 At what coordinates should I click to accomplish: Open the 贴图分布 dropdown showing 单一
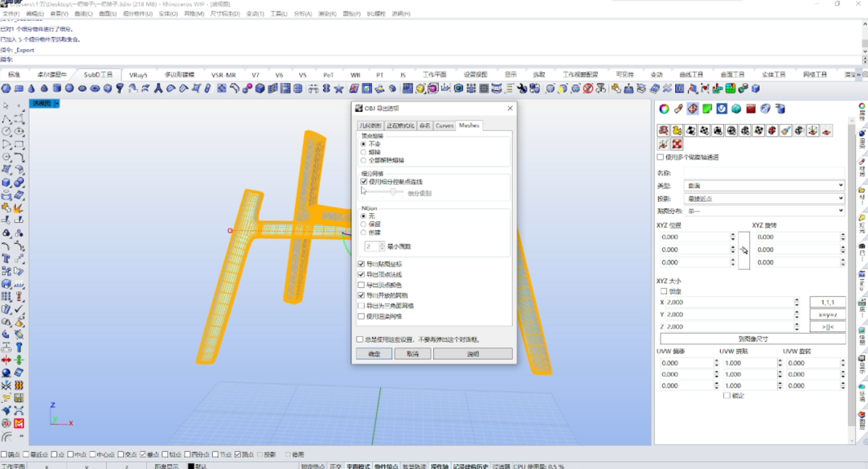[764, 212]
